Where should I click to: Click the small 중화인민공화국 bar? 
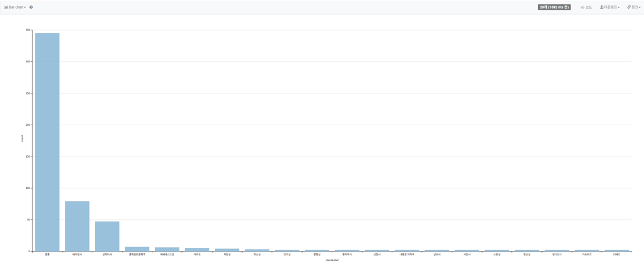tap(137, 249)
